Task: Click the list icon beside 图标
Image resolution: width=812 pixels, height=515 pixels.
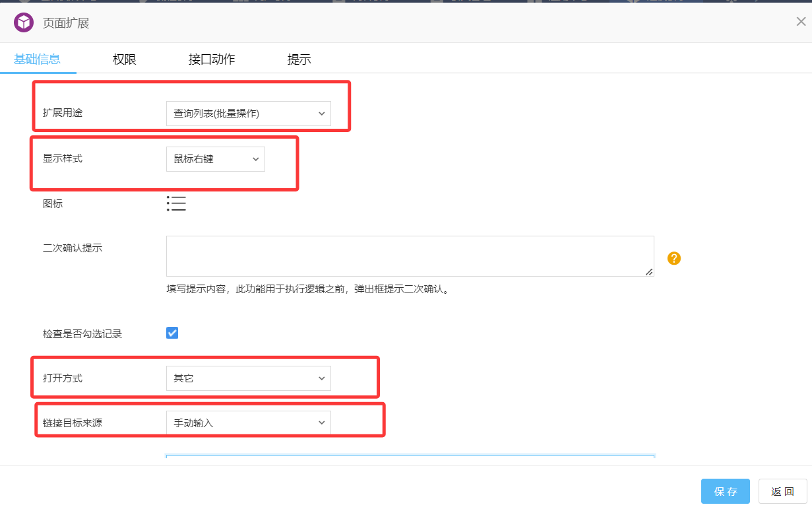Action: point(176,203)
